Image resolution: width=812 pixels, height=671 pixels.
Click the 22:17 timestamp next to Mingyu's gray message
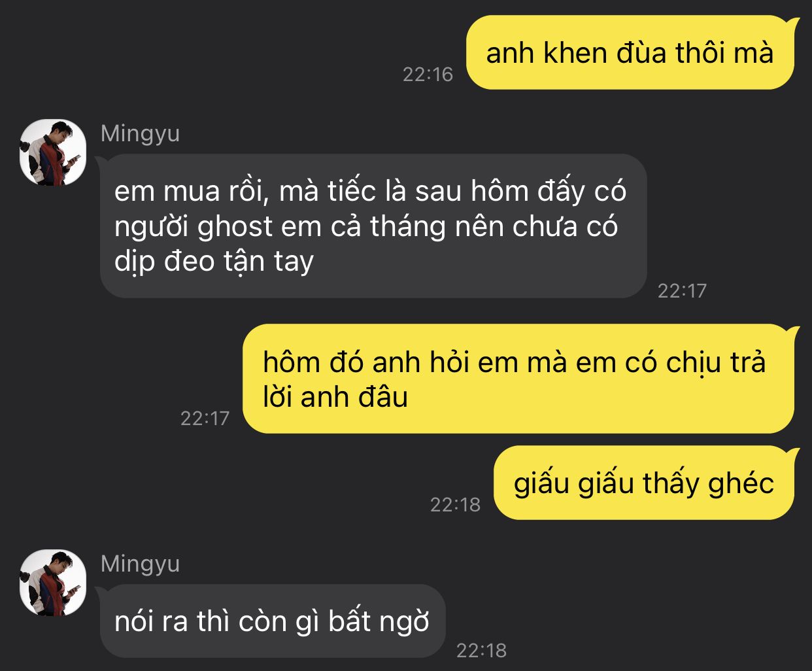point(682,290)
